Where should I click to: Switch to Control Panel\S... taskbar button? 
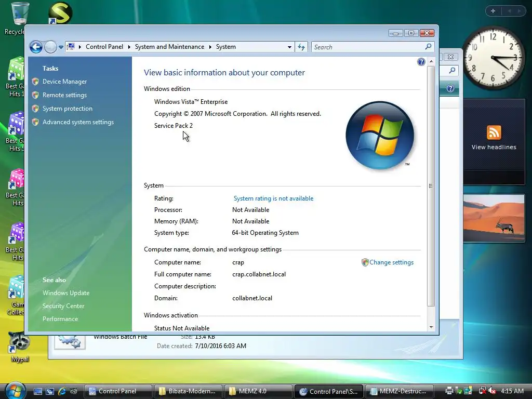pyautogui.click(x=328, y=391)
